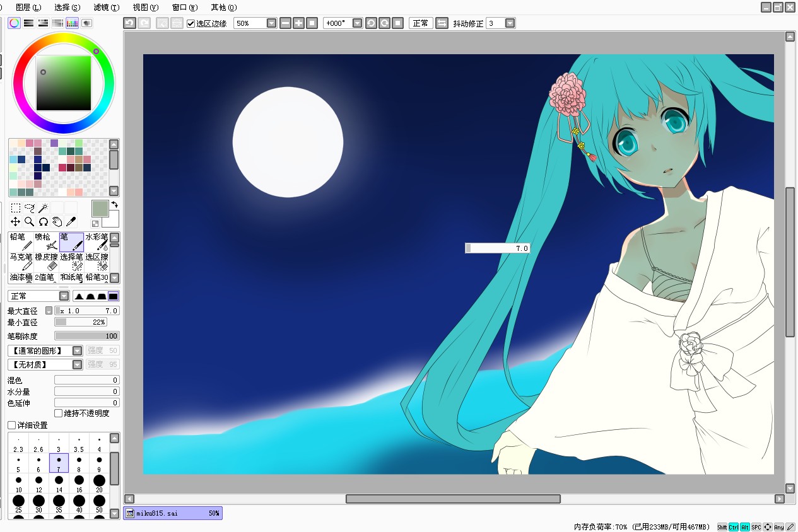
Task: Click the canvas horizontal scrollbar
Action: click(x=454, y=499)
